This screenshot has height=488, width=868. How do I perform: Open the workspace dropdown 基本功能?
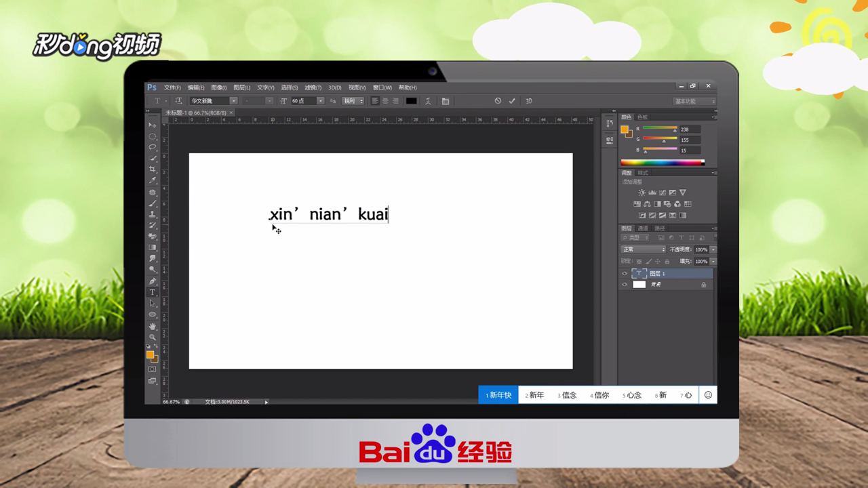(x=694, y=101)
